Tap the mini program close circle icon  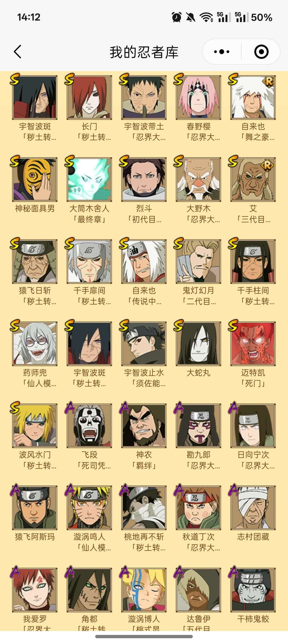[261, 51]
